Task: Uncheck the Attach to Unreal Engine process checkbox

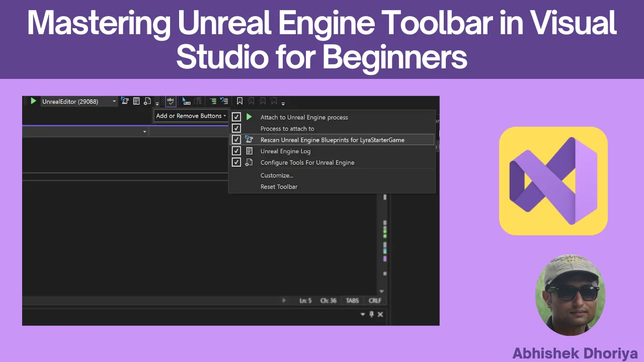Action: [x=236, y=117]
